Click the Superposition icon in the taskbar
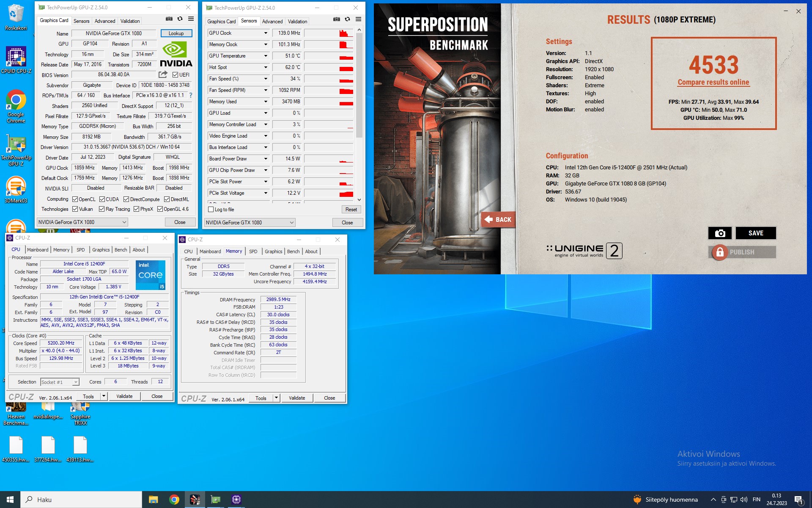The image size is (812, 508). tap(195, 500)
